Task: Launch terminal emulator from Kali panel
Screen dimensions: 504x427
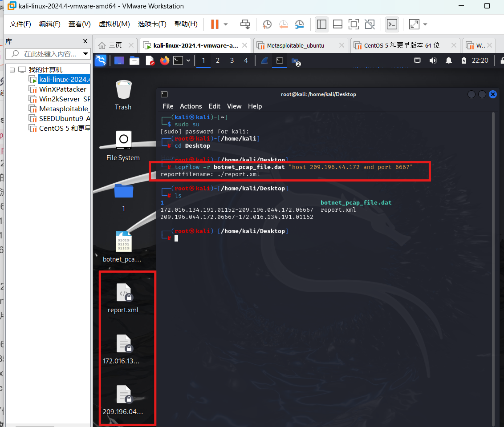Action: (x=178, y=60)
